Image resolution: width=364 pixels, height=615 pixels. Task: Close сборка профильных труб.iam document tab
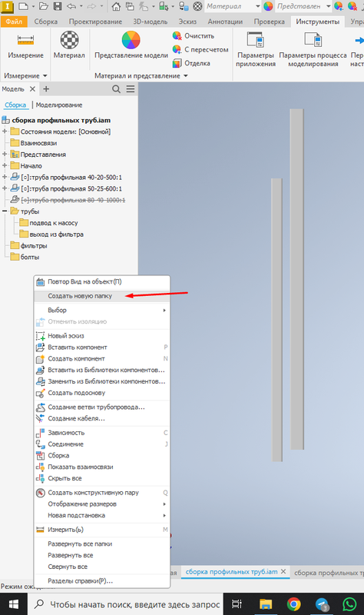pos(283,571)
